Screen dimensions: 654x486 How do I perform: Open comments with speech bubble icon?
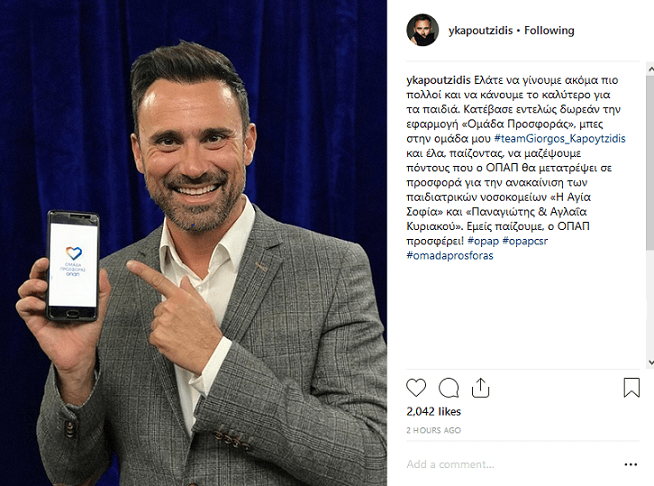[x=449, y=388]
